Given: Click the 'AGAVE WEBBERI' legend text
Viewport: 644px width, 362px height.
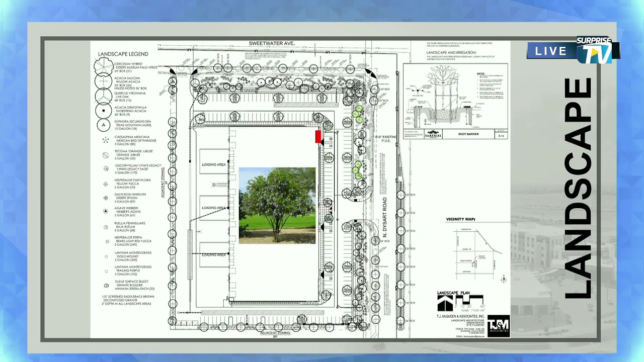Looking at the screenshot, I should point(125,208).
